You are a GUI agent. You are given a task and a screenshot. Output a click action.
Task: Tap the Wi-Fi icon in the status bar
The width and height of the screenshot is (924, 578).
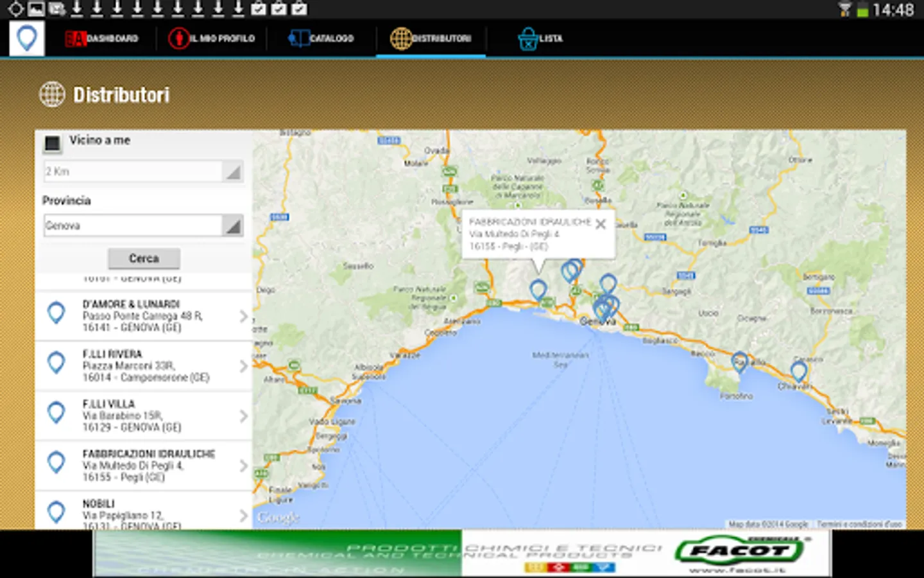point(844,9)
